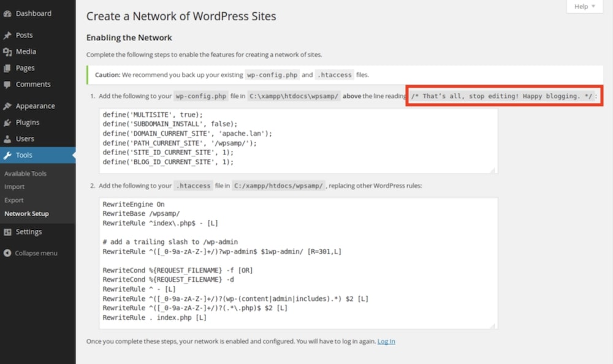This screenshot has width=613, height=364.
Task: Select the Tools menu label
Action: tap(24, 155)
